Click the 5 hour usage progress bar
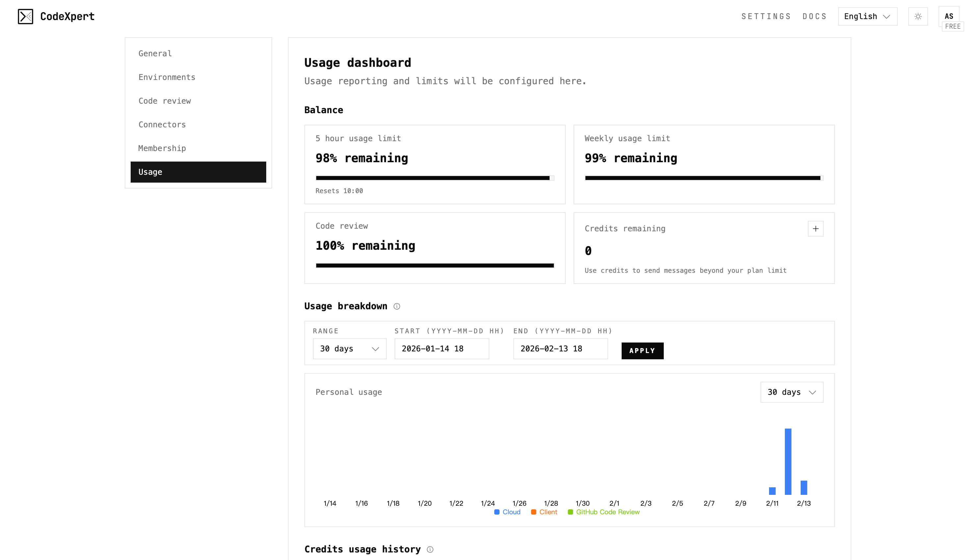This screenshot has height=560, width=980. pyautogui.click(x=435, y=178)
